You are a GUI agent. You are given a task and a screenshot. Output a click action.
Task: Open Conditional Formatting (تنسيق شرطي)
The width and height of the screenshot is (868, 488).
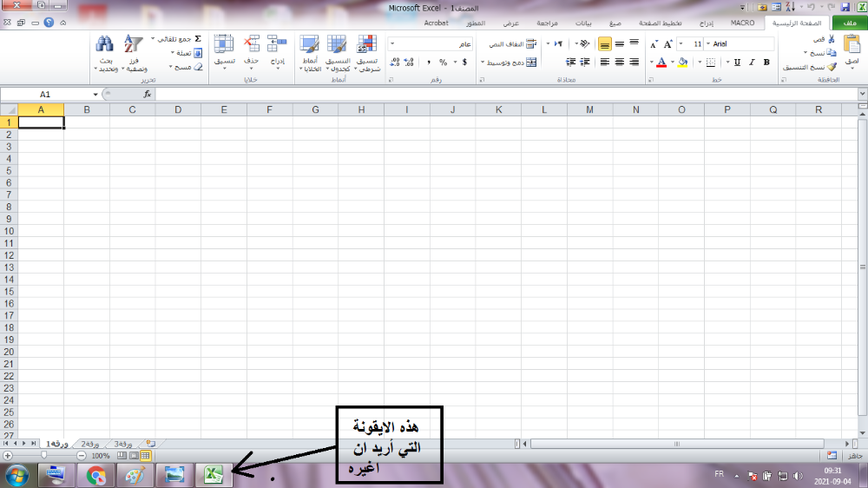tap(366, 53)
